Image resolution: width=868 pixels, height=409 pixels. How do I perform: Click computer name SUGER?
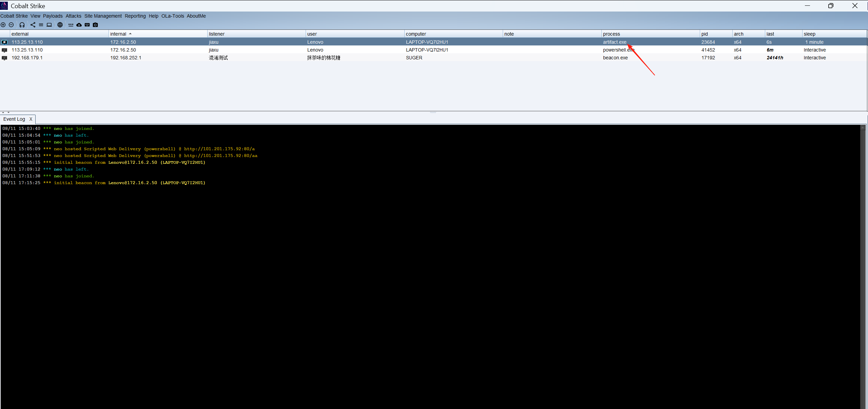pyautogui.click(x=414, y=58)
